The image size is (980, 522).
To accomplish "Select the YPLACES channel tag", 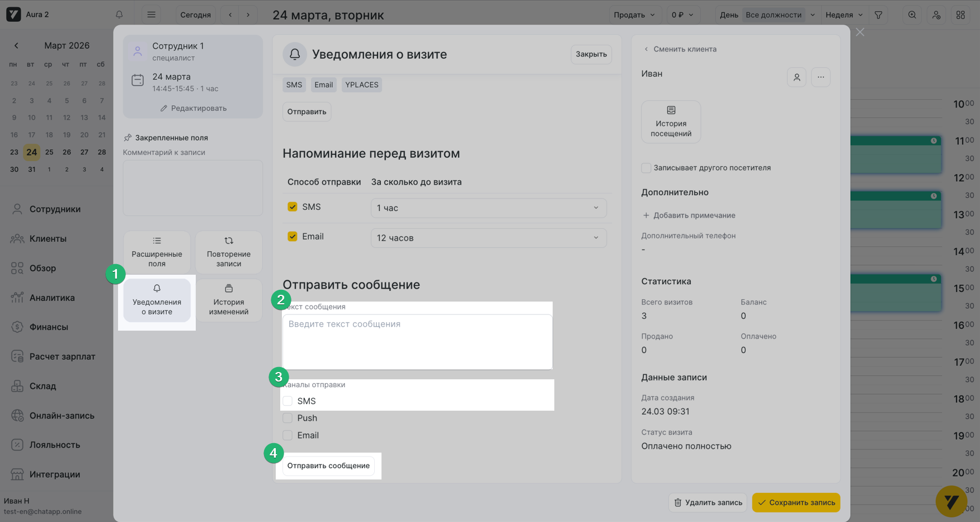I will click(x=361, y=85).
